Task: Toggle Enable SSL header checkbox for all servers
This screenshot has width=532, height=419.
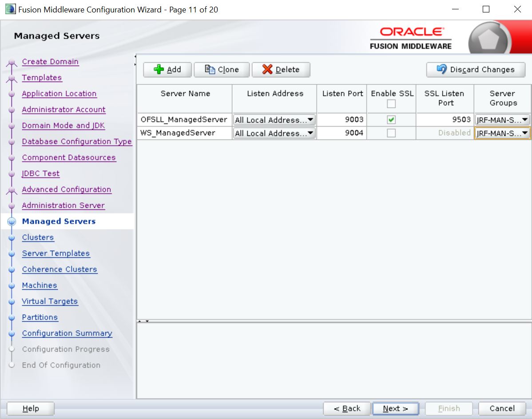Action: click(391, 104)
